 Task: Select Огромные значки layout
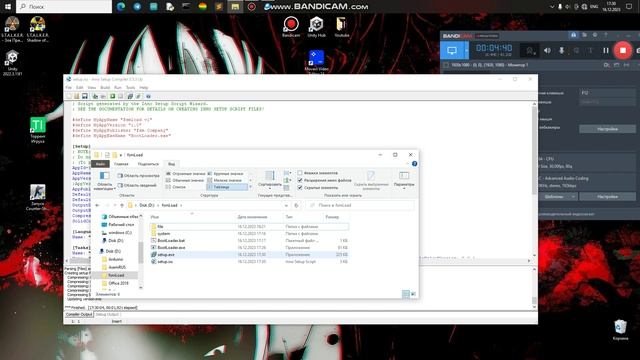click(185, 173)
